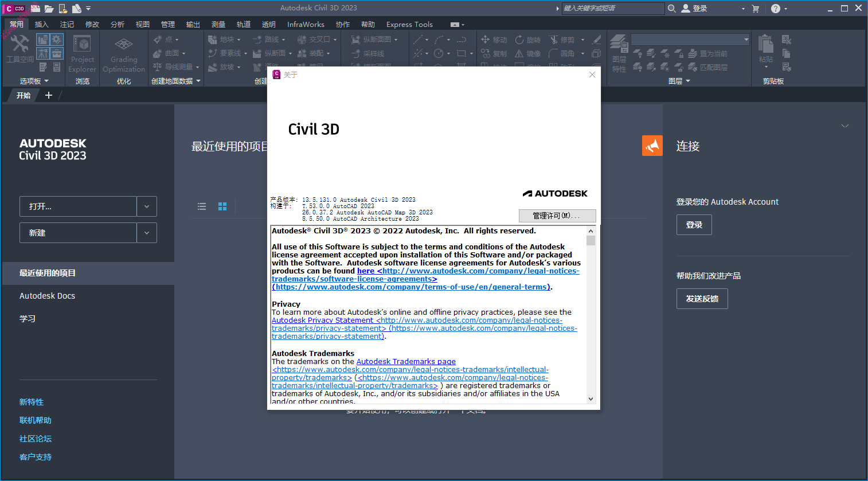Viewport: 868px width, 481px height.
Task: Switch to the Start (开始) document tab
Action: point(24,95)
